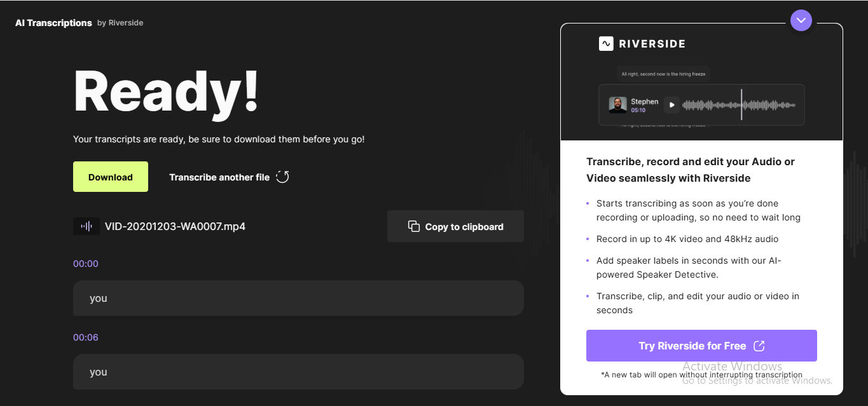
Task: Select Transcribe another file link
Action: pyautogui.click(x=219, y=177)
